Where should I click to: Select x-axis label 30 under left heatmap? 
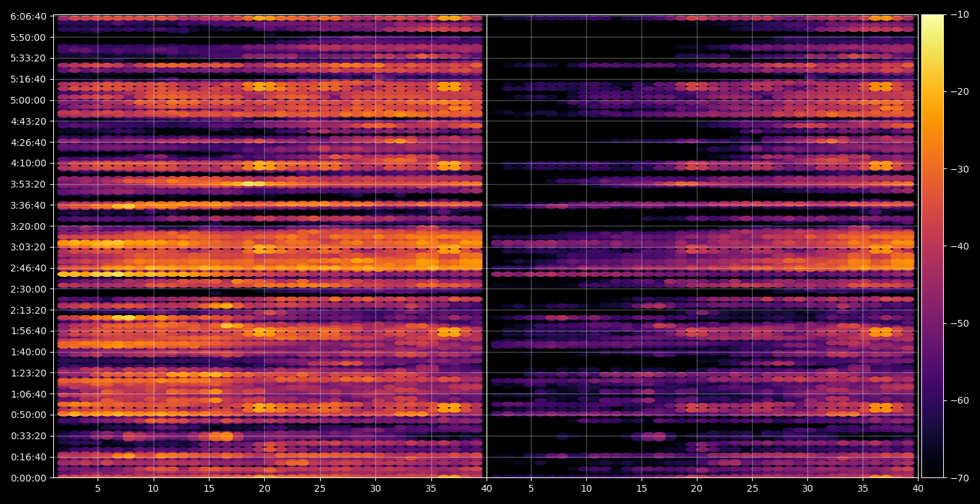tap(375, 488)
